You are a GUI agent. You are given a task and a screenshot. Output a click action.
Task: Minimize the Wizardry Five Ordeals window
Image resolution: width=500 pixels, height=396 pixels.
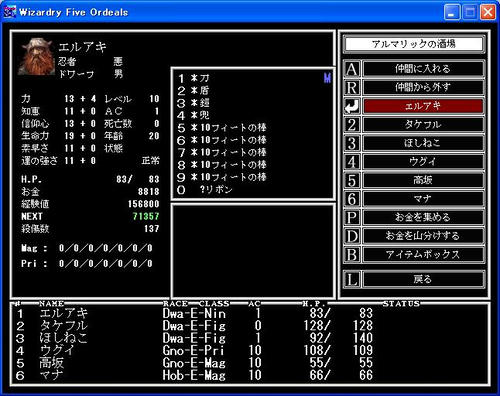tap(452, 12)
